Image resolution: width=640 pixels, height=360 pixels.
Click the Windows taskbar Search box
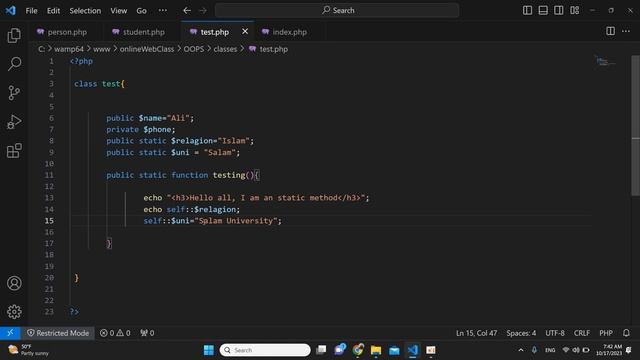(x=265, y=350)
